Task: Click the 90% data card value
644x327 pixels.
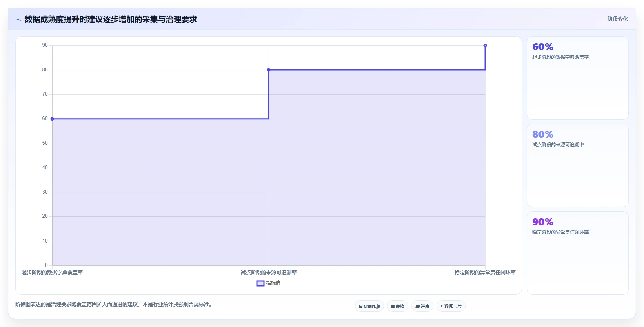Action: pyautogui.click(x=543, y=222)
